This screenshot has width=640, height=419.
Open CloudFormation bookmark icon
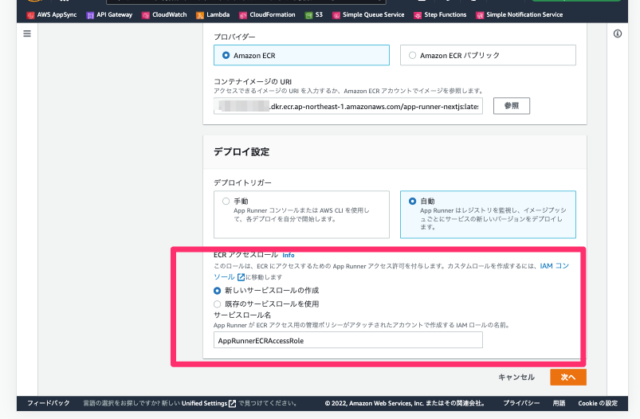pyautogui.click(x=243, y=15)
